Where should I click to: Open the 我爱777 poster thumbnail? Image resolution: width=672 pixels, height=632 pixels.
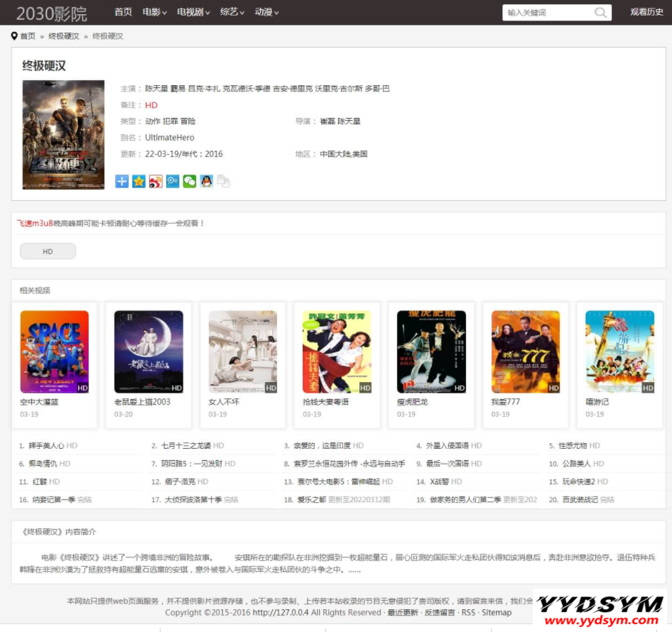pos(526,352)
